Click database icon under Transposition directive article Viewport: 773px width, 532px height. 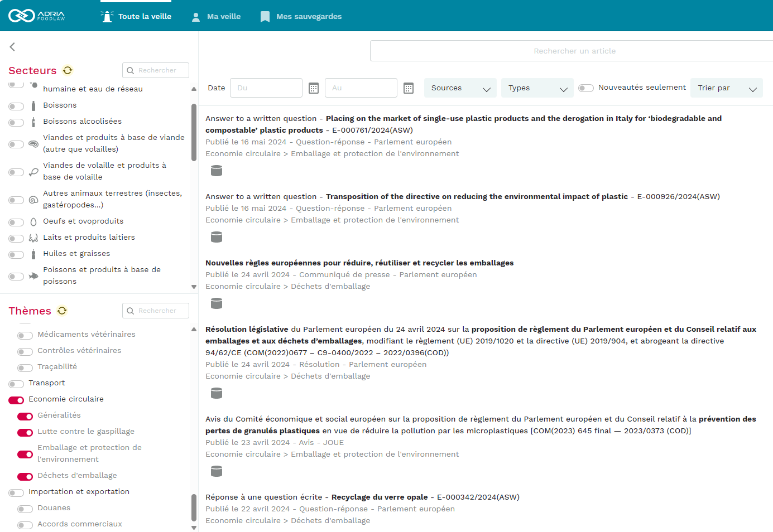click(217, 237)
